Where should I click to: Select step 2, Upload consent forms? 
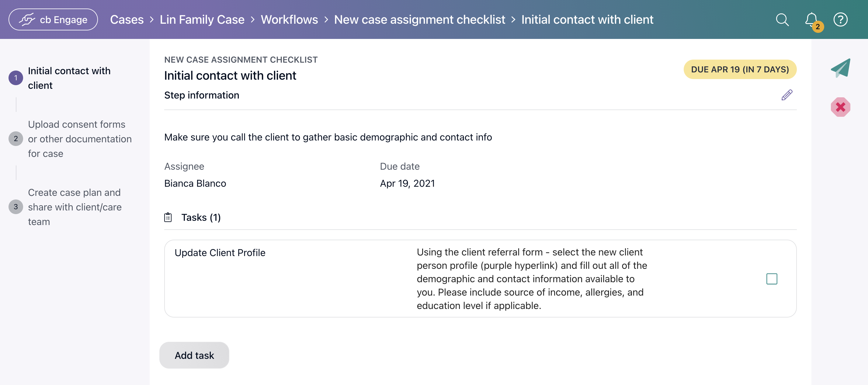[79, 138]
